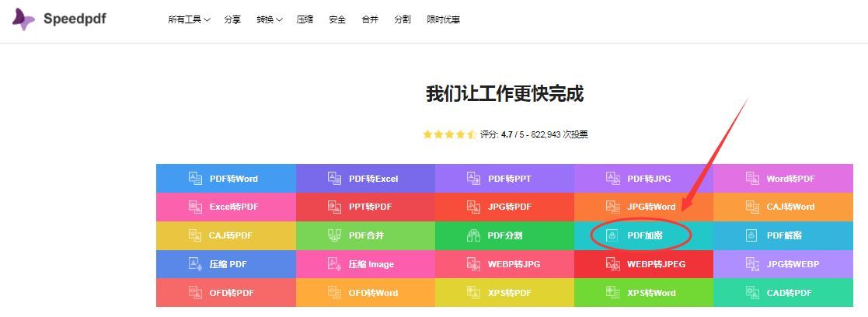Click the PDF合并 merge icon
Viewport: 868px width, 317px height.
(334, 235)
